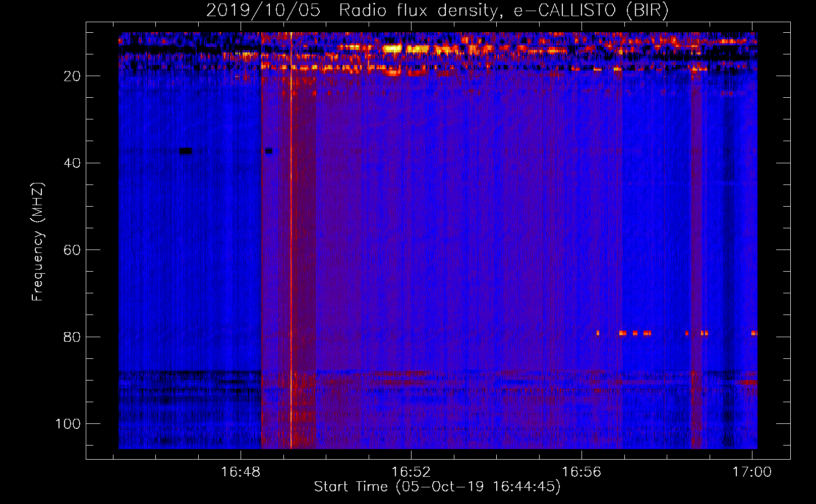Click the 100 MHz tick label
Screen dimensions: 816x504
click(68, 424)
